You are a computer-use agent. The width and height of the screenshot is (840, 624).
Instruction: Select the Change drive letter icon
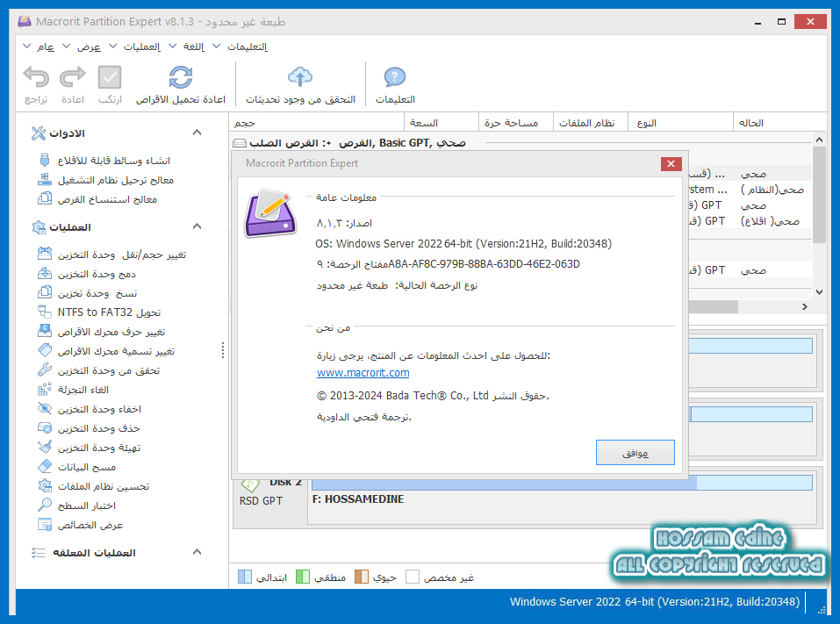45,331
